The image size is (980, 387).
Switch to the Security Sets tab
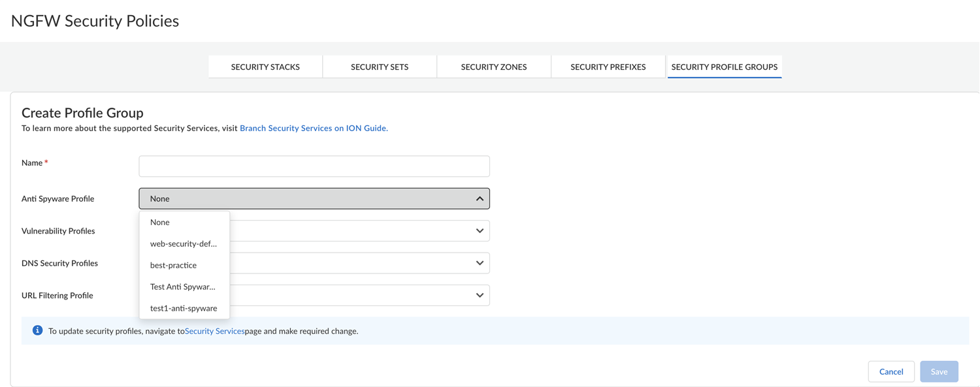tap(380, 67)
